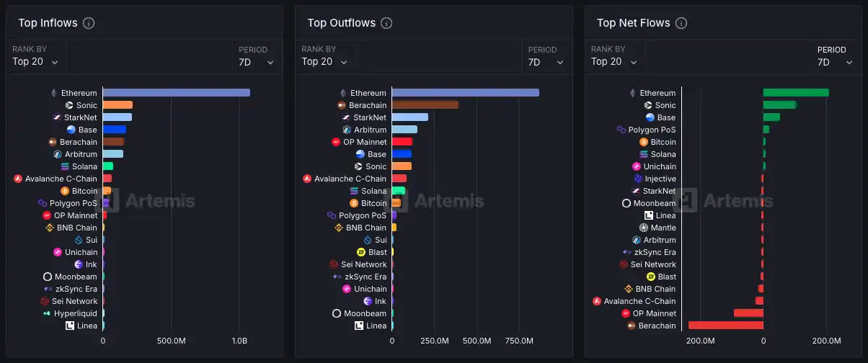Viewport: 868px width, 363px height.
Task: Click the Ethereum outflow bar
Action: (465, 93)
